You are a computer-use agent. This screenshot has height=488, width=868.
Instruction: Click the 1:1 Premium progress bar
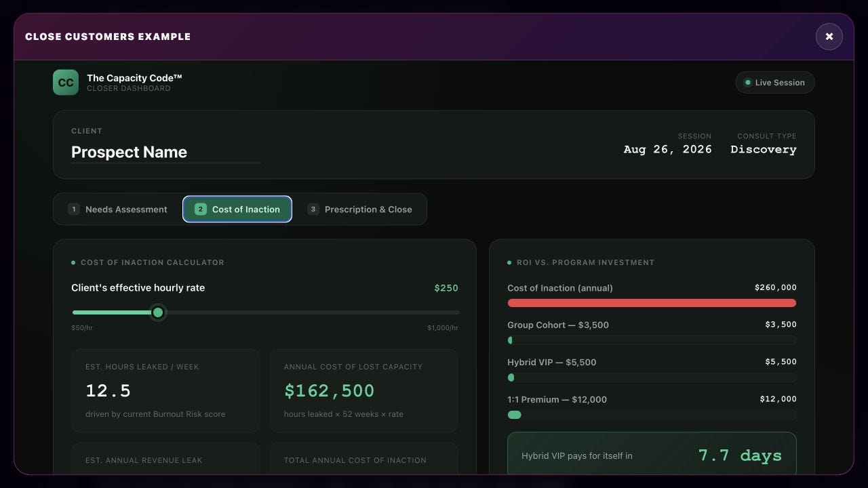point(652,415)
